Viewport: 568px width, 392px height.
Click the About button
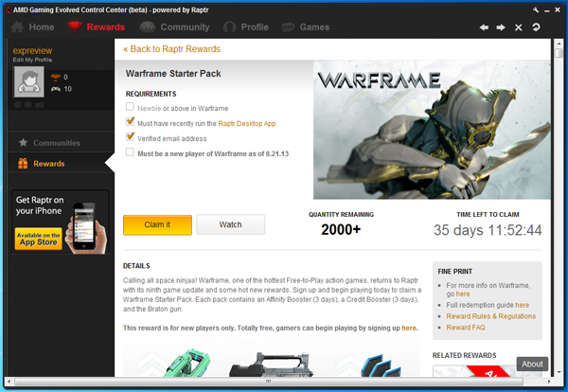[532, 365]
